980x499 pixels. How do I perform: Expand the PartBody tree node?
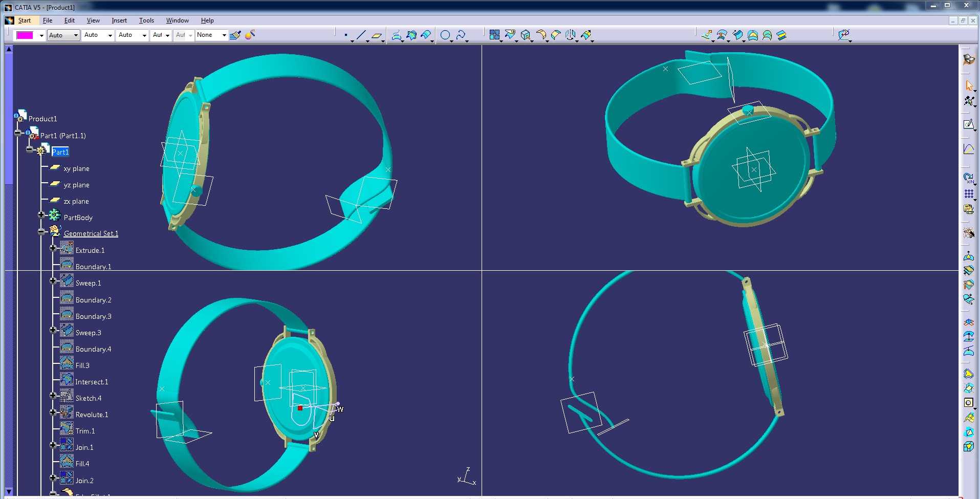41,215
